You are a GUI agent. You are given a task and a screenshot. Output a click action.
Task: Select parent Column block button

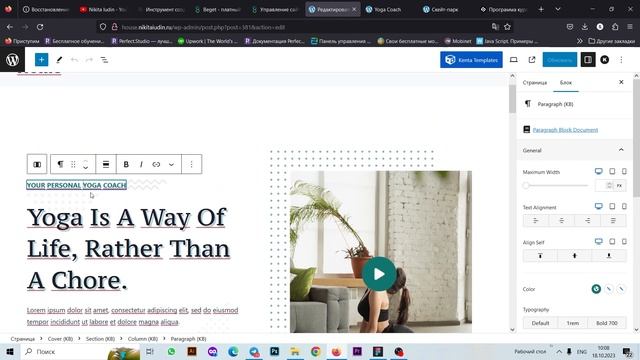(37, 164)
